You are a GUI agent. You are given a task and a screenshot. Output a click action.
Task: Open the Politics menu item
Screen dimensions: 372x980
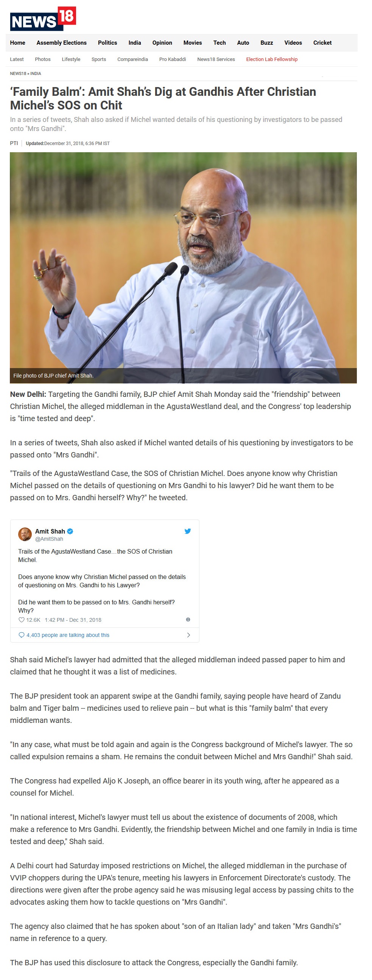coord(107,43)
